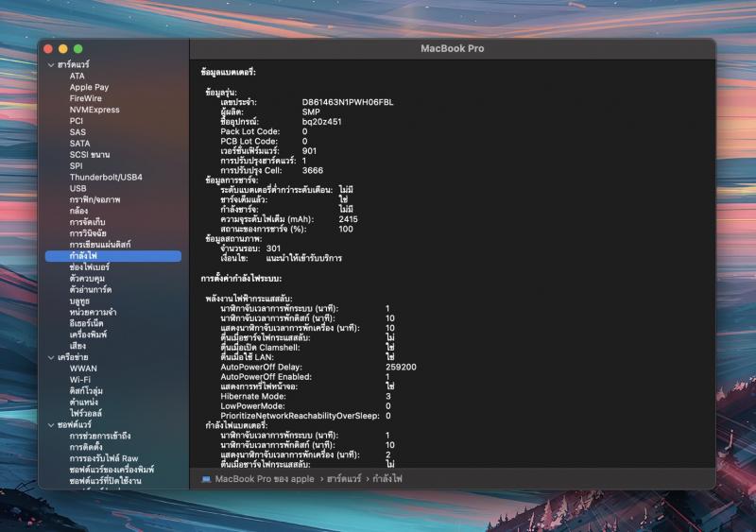Zoom window with green button
This screenshot has width=756, height=532.
point(78,49)
